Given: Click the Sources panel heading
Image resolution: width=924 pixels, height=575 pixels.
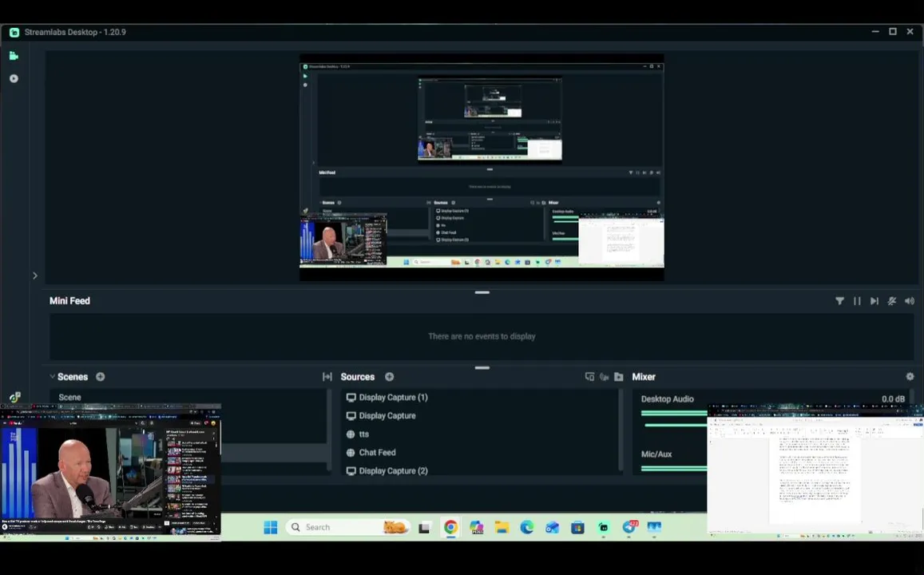Looking at the screenshot, I should (357, 376).
